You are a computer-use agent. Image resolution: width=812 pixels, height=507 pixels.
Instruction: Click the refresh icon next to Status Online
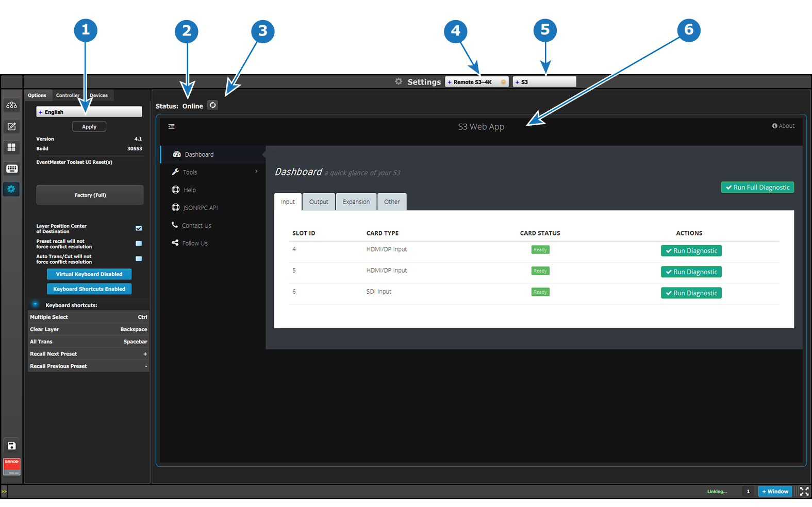coord(212,105)
